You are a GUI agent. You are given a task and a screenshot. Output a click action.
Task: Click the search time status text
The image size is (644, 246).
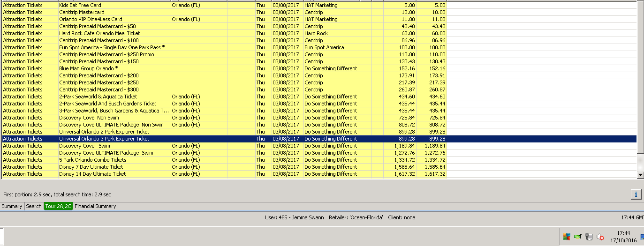pyautogui.click(x=57, y=194)
